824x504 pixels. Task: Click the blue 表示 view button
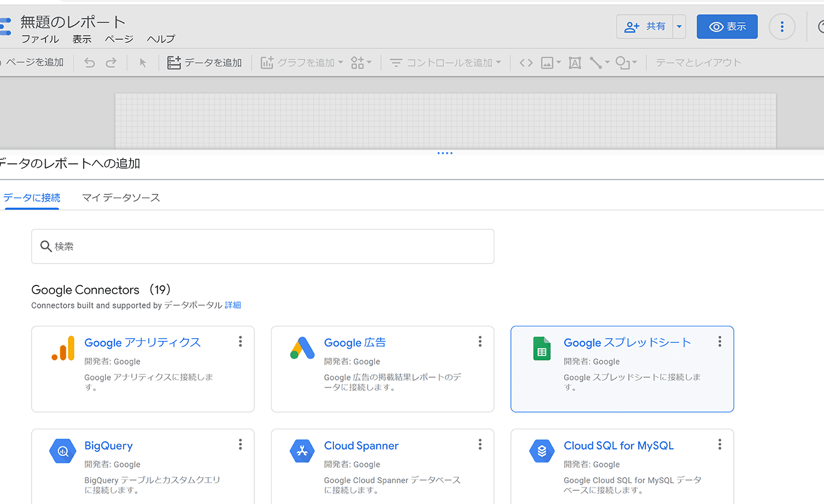click(x=727, y=26)
